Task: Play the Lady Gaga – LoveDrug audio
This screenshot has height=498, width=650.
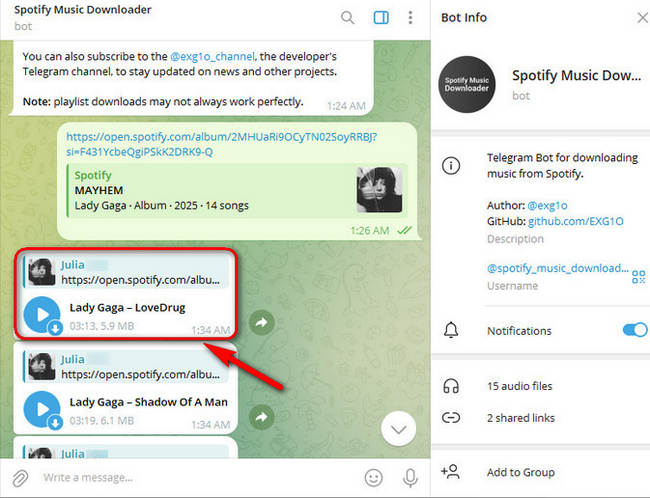Action: pyautogui.click(x=41, y=314)
